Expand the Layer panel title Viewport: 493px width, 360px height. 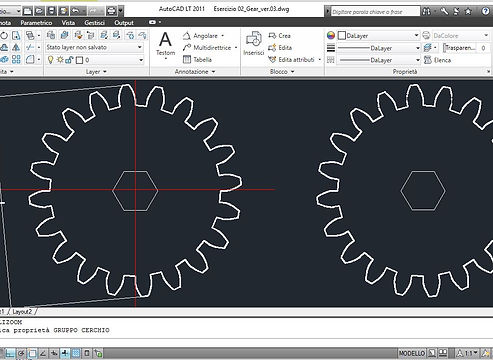point(96,72)
